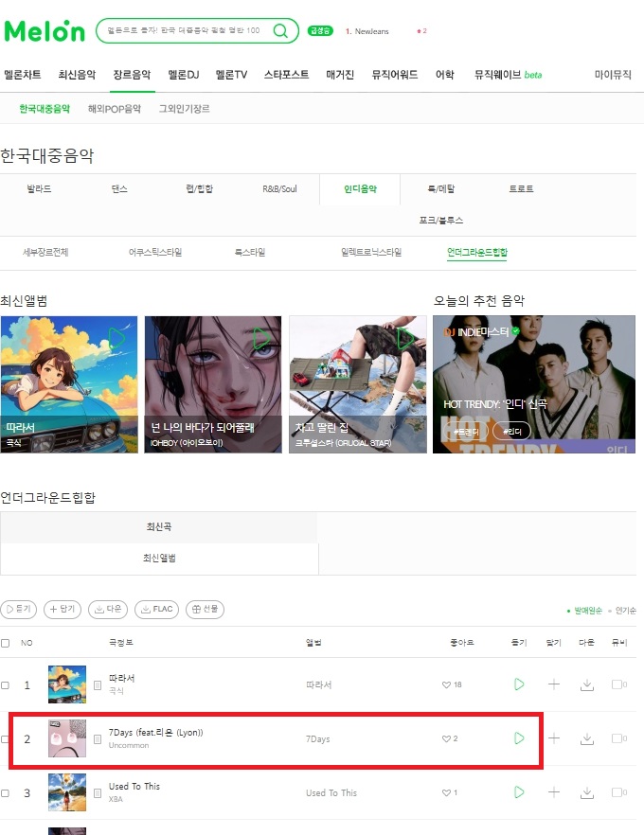Click the search input field
This screenshot has width=644, height=835.
[184, 30]
